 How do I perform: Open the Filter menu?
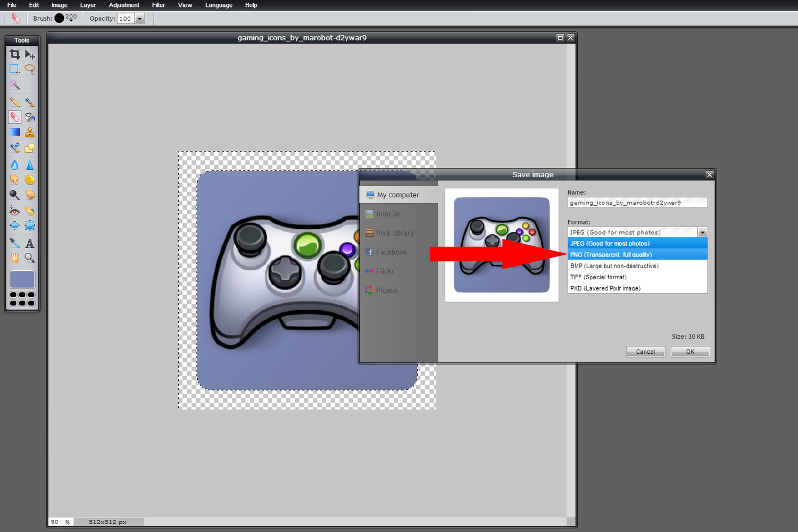click(159, 5)
